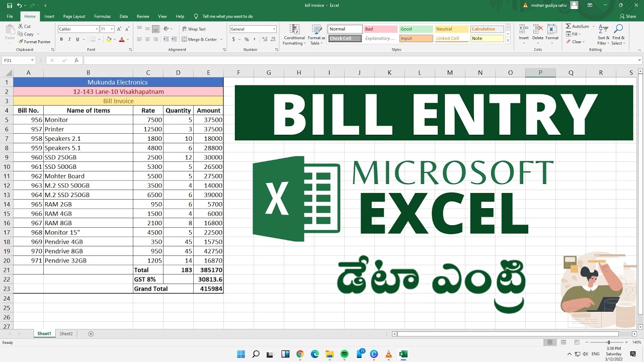The height and width of the screenshot is (362, 644).
Task: Switch to the Review tab
Action: point(143,16)
